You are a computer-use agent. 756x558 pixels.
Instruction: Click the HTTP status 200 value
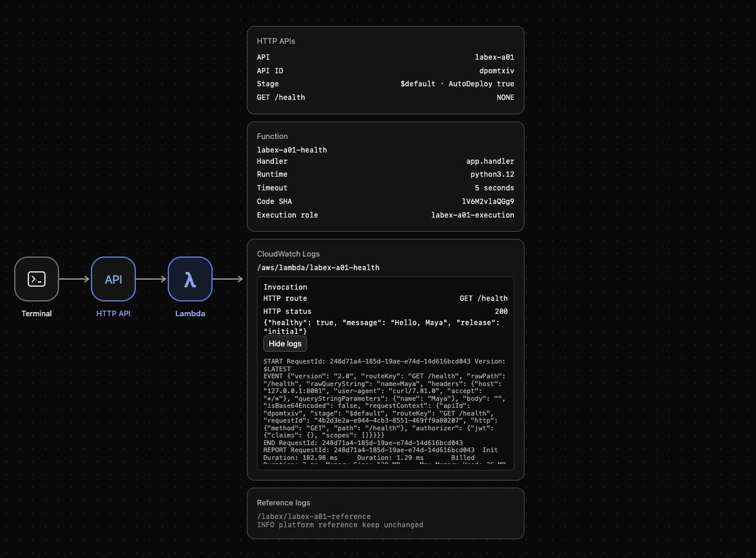tap(501, 312)
